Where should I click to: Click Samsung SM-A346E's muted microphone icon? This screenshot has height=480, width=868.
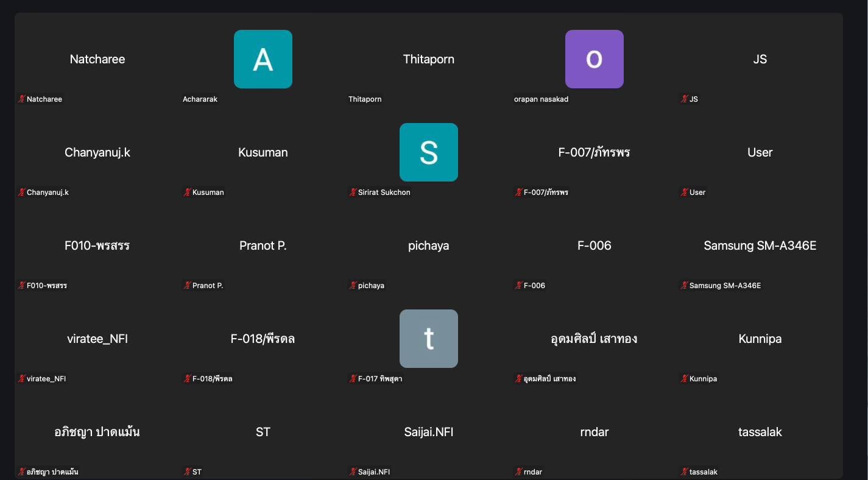point(684,285)
